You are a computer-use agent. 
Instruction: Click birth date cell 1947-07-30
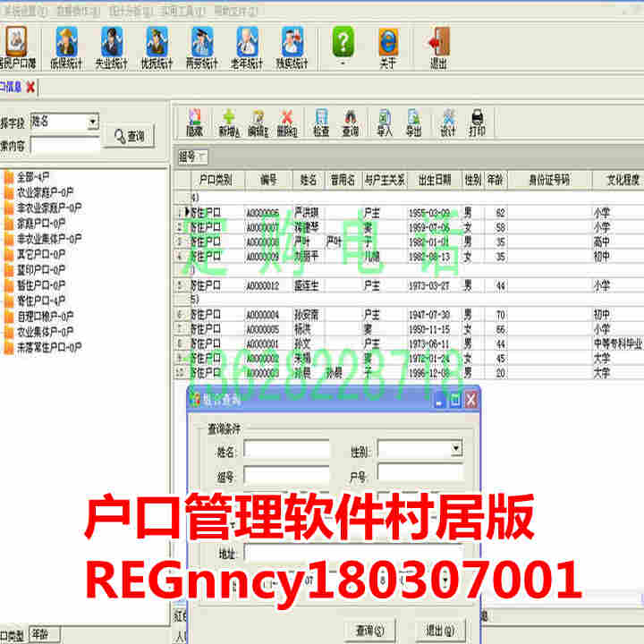429,315
